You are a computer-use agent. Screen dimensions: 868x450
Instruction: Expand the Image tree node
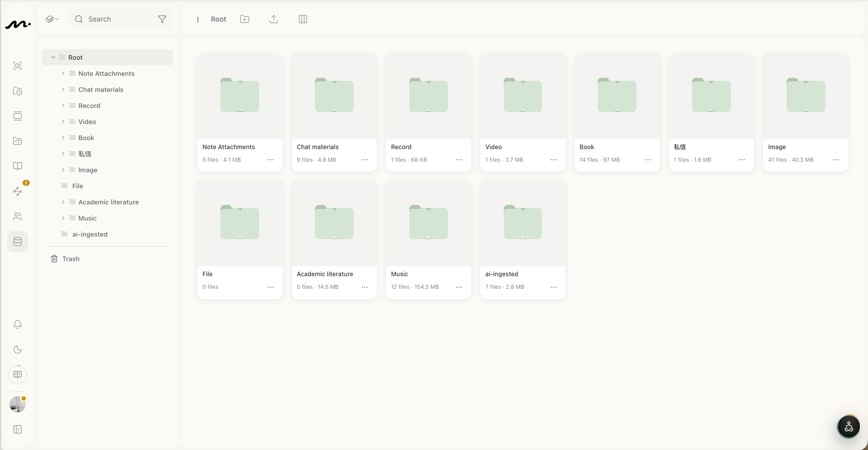[63, 170]
